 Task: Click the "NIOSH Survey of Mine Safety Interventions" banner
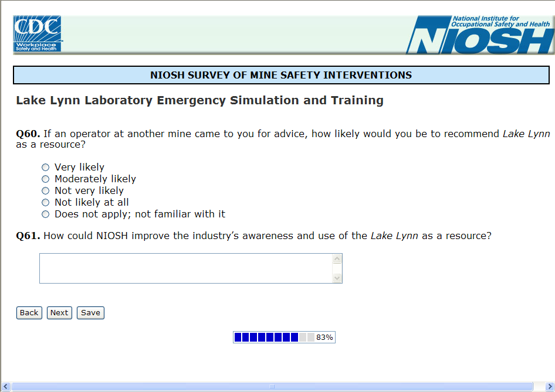coord(281,75)
